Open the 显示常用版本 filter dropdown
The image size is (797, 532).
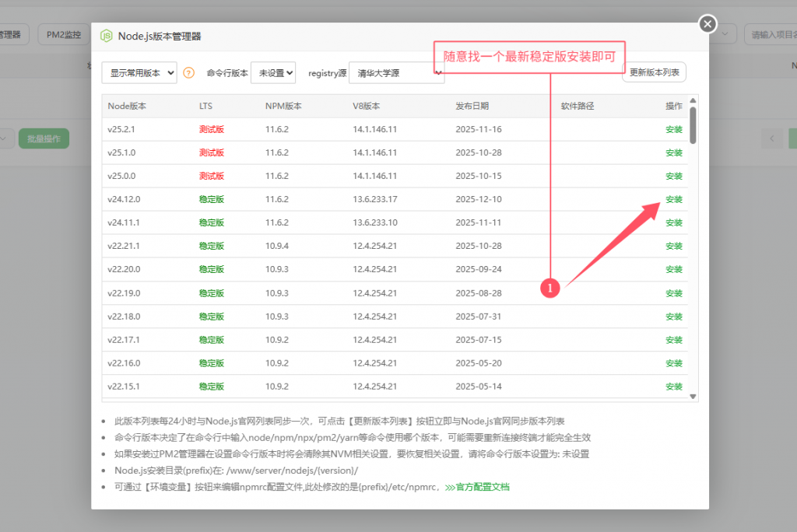[139, 73]
